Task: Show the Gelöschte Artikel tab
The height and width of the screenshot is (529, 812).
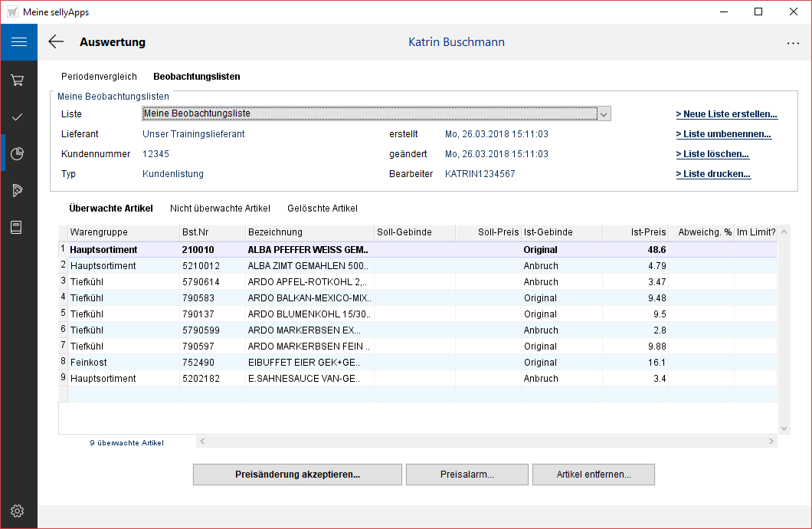Action: (322, 209)
